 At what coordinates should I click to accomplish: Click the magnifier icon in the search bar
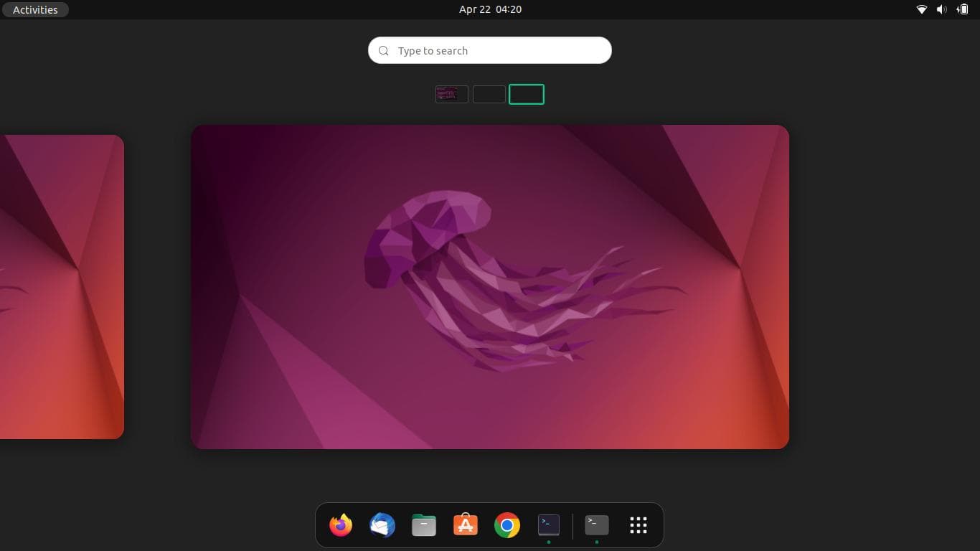point(384,50)
